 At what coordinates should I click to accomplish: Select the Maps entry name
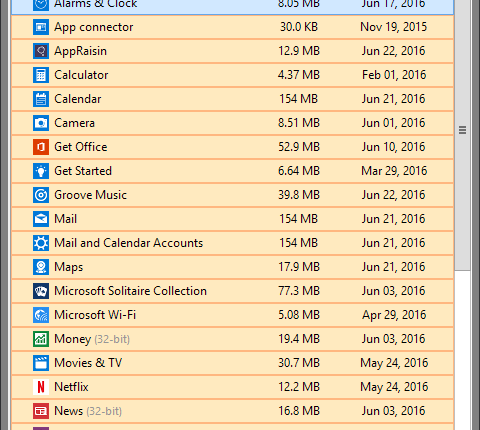coord(69,267)
